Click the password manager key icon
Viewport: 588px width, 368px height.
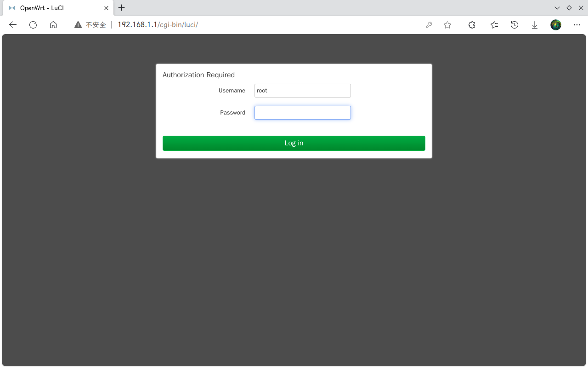(429, 25)
